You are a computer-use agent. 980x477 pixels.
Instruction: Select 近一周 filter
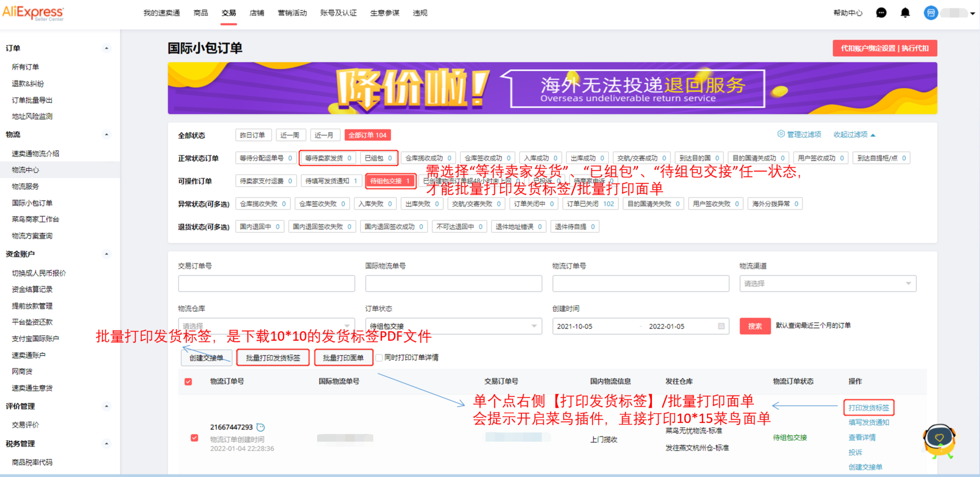coord(290,135)
